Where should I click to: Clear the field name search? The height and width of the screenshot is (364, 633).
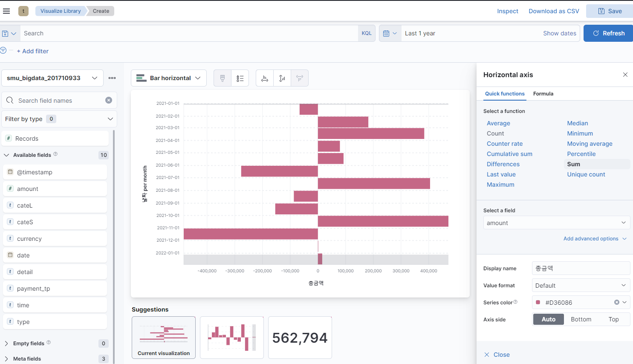[x=109, y=100]
